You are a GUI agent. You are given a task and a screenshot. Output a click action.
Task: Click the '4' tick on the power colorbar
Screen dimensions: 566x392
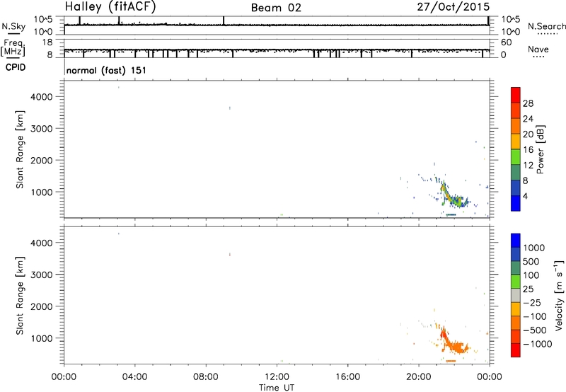tap(525, 196)
